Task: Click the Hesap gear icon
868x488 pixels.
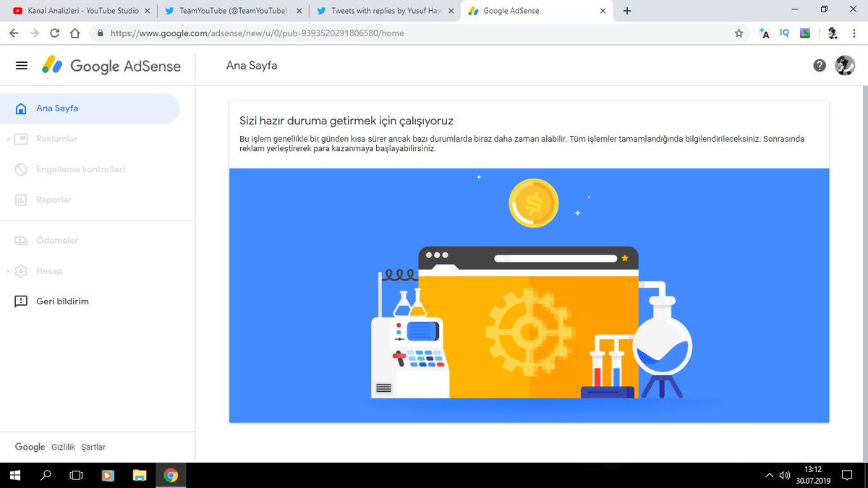Action: click(21, 271)
